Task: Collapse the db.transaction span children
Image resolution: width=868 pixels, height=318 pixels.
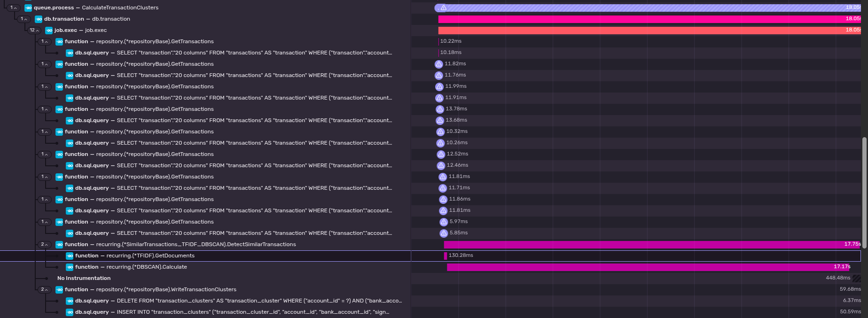Action: point(24,19)
